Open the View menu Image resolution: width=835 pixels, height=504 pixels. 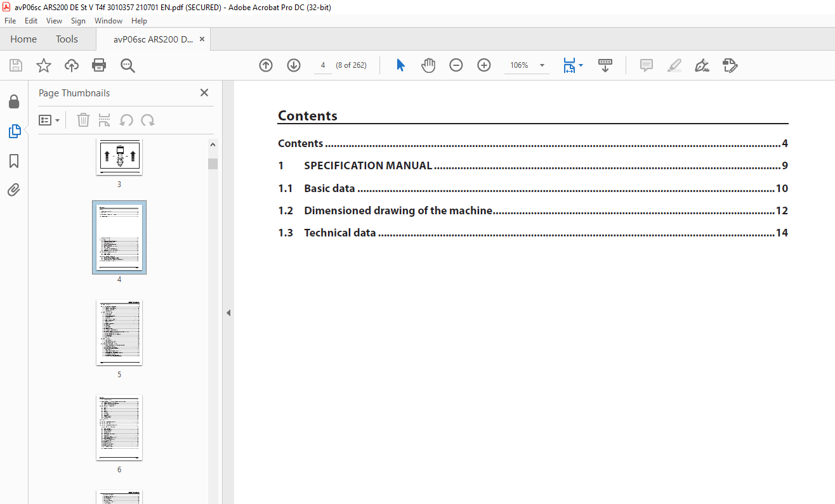[55, 21]
